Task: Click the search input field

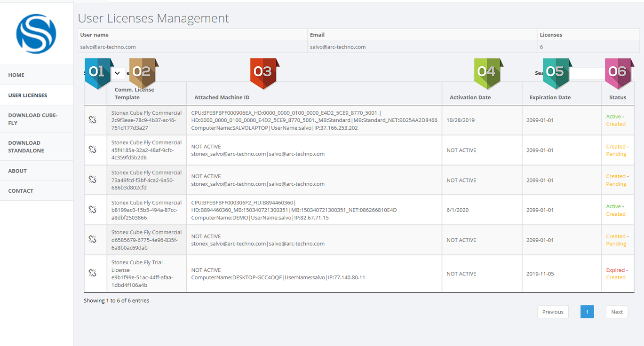Action: click(x=597, y=73)
